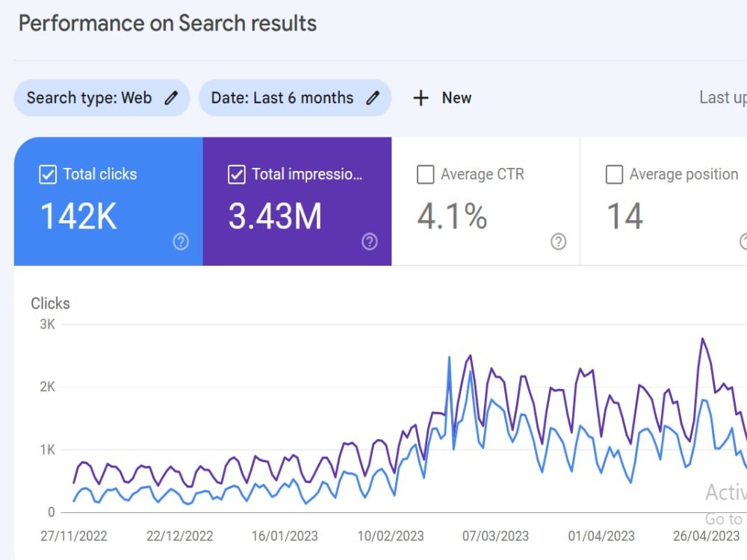Open the help icon in Total impressions card
The width and height of the screenshot is (747, 560).
(x=369, y=242)
